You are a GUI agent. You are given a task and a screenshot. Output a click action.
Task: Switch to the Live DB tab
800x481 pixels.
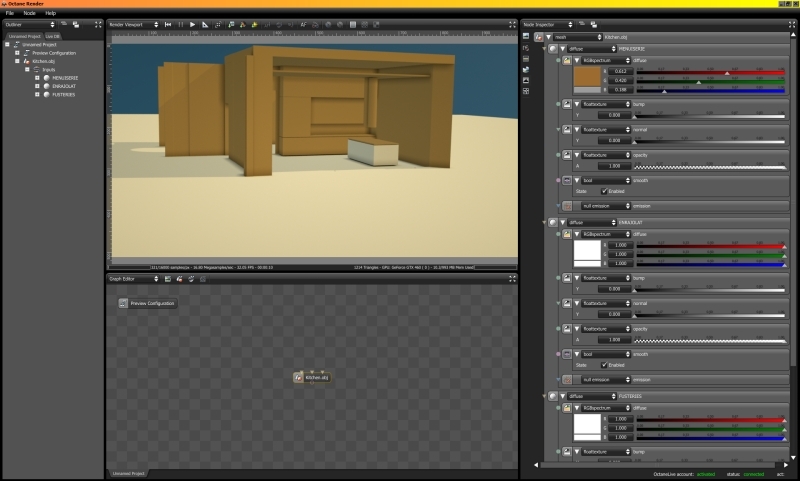click(53, 36)
